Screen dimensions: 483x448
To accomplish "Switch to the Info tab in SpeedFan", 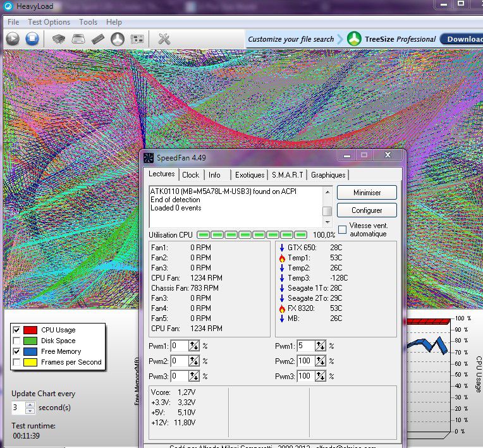I will coord(214,175).
